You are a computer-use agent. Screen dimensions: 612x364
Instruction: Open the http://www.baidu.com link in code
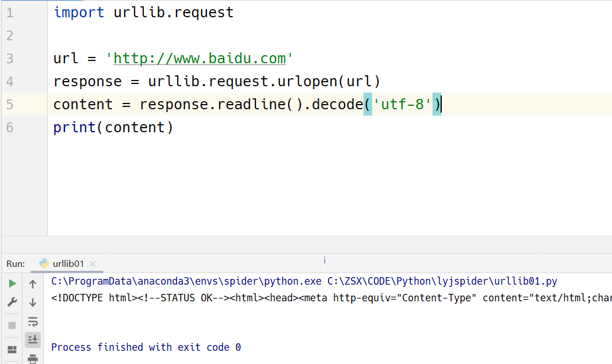point(200,59)
